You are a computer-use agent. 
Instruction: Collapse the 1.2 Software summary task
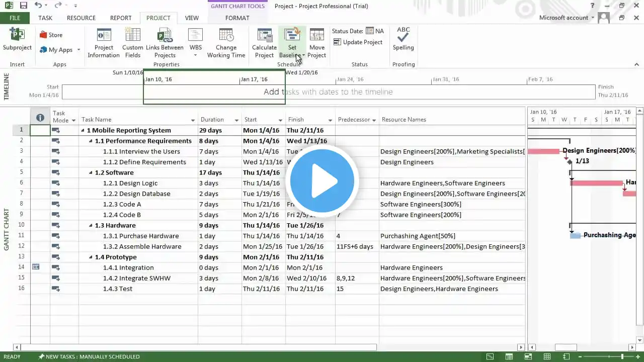coord(91,172)
